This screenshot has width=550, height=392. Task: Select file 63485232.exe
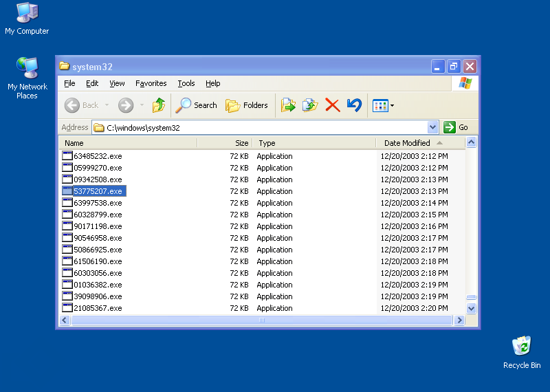click(98, 156)
